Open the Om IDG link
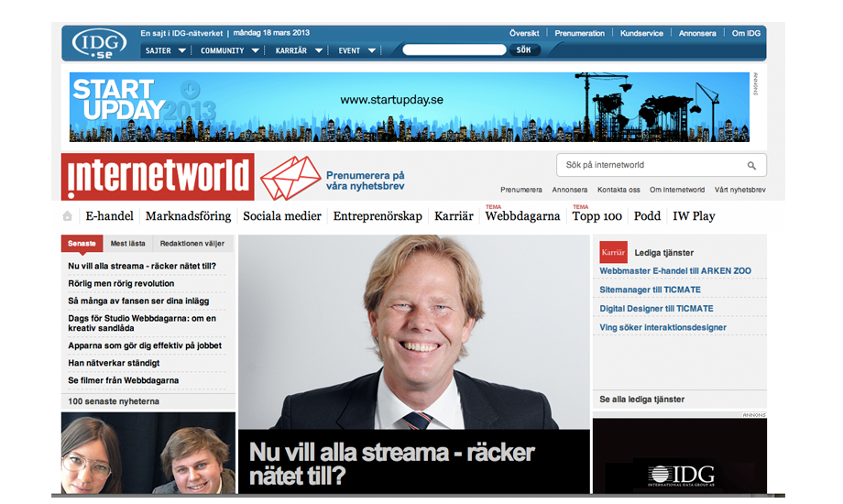This screenshot has width=843, height=504. 746,33
